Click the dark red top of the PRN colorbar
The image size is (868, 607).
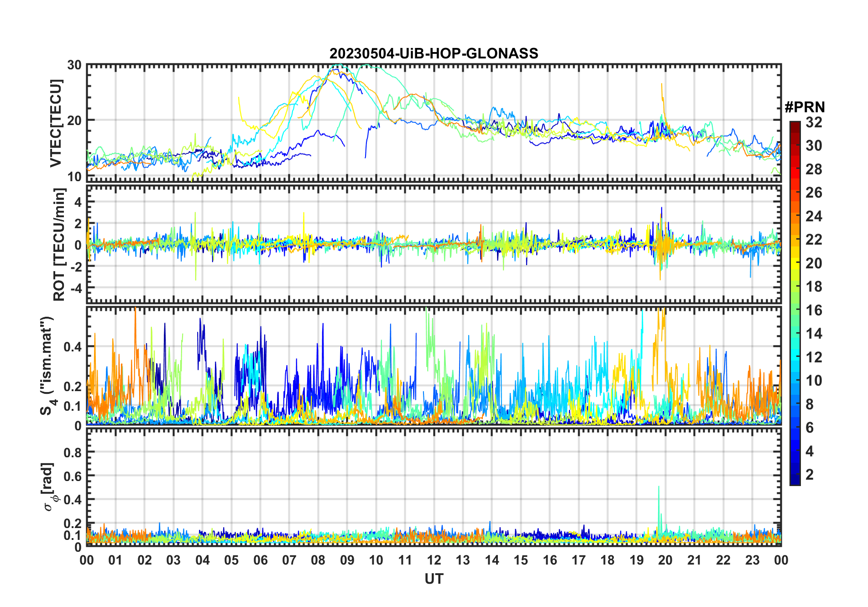pyautogui.click(x=795, y=125)
